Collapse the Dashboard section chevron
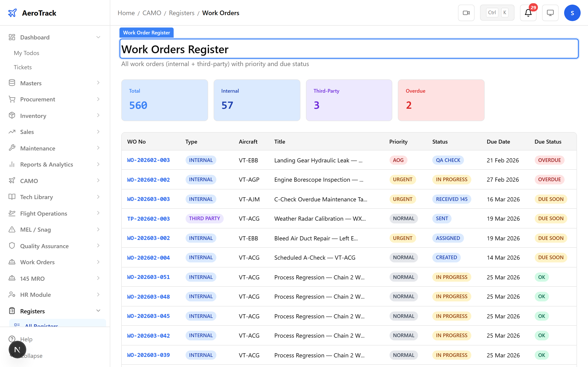The width and height of the screenshot is (588, 367). pyautogui.click(x=98, y=37)
